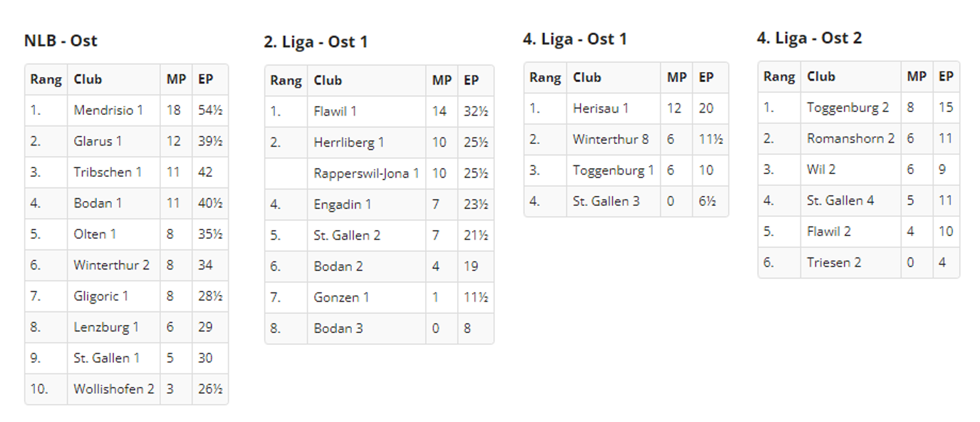Select the Wollishofen 2 row entry
This screenshot has height=422, width=980.
point(113,389)
